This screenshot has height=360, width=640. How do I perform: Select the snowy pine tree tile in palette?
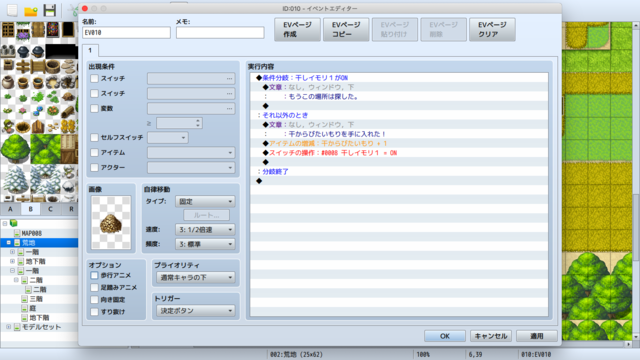pos(15,179)
